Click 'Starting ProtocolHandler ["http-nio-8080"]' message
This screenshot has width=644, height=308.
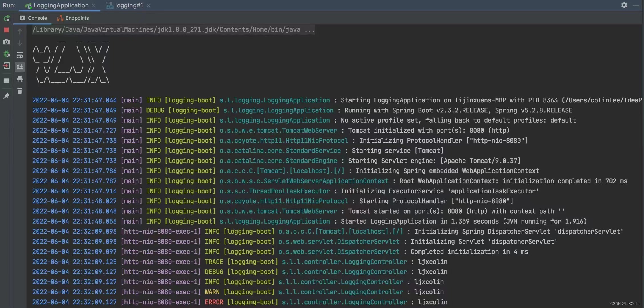click(x=436, y=201)
